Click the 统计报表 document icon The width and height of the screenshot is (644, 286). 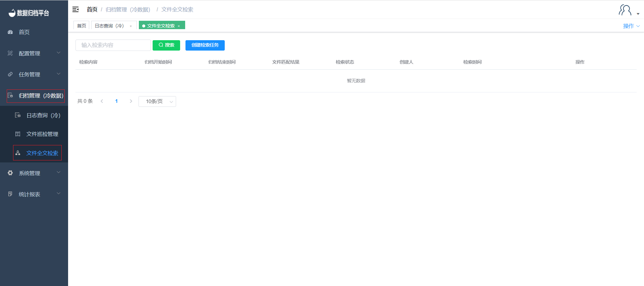tap(10, 194)
